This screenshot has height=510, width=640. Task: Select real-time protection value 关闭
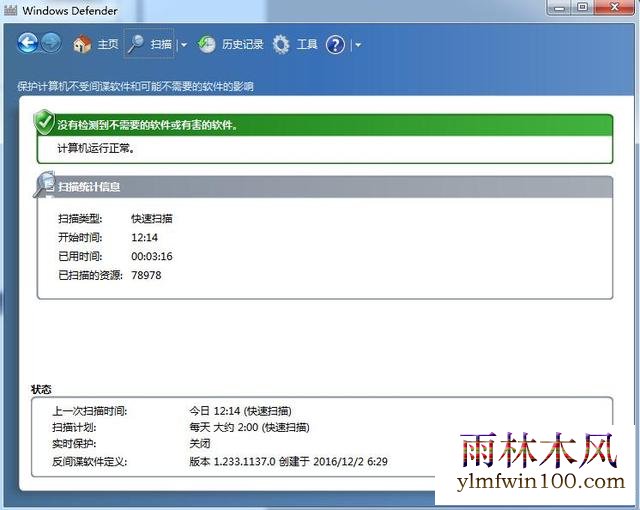coord(200,443)
